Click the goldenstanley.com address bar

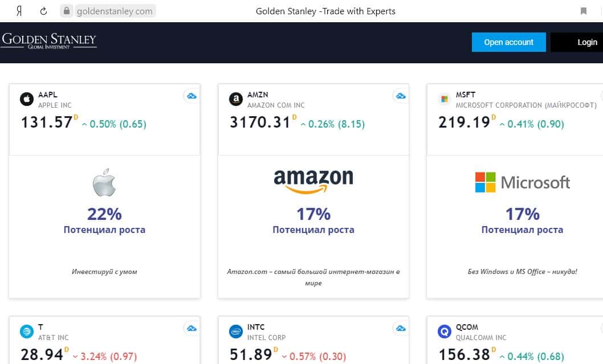114,11
